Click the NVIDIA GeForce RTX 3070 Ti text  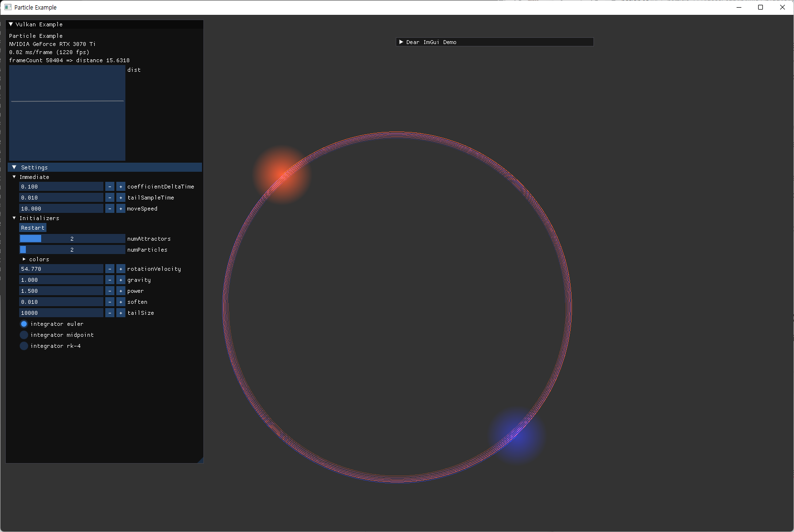(x=52, y=44)
